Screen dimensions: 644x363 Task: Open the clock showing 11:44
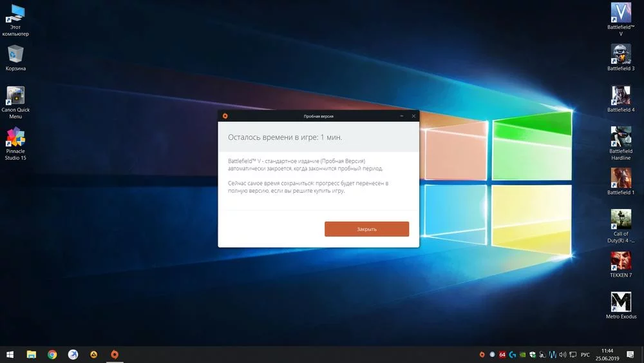(607, 355)
